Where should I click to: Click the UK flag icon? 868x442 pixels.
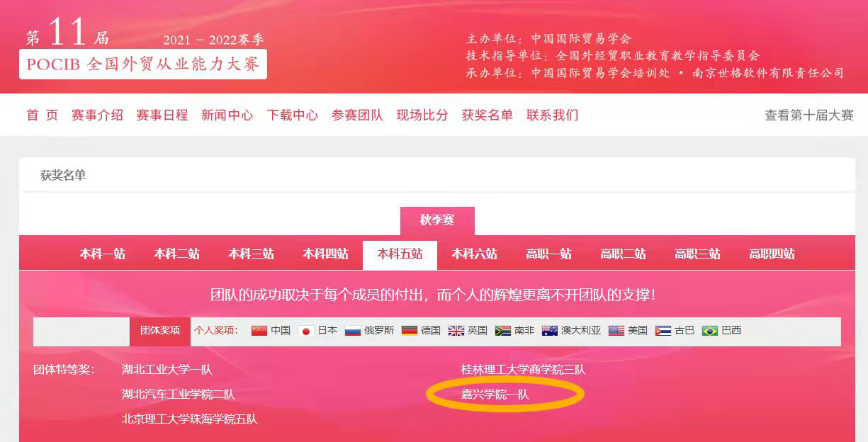[x=456, y=331]
